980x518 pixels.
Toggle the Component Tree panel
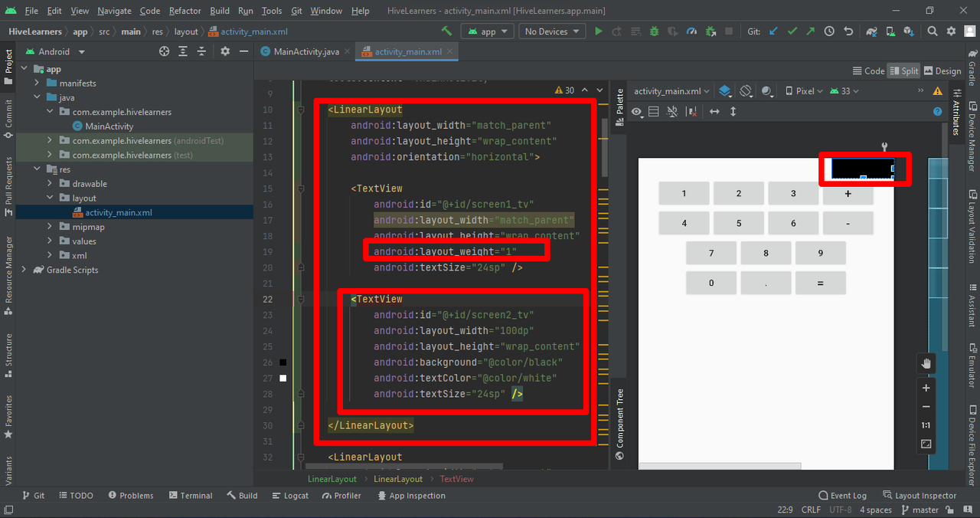point(620,425)
